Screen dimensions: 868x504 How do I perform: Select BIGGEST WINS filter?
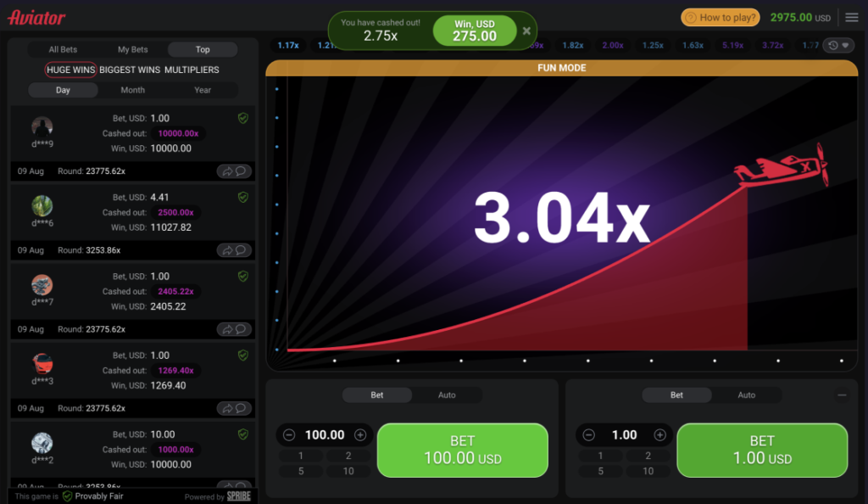pyautogui.click(x=130, y=70)
